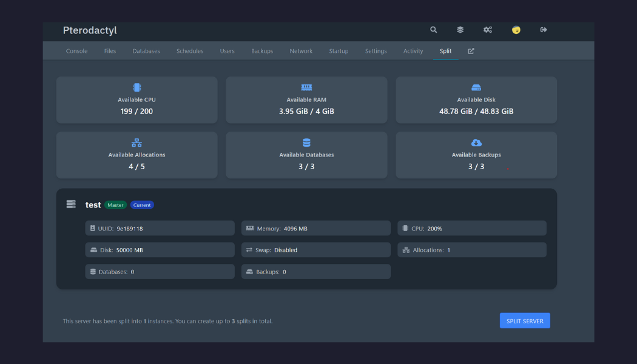Click the ID icon next to UUID
This screenshot has height=364, width=637.
(93, 228)
